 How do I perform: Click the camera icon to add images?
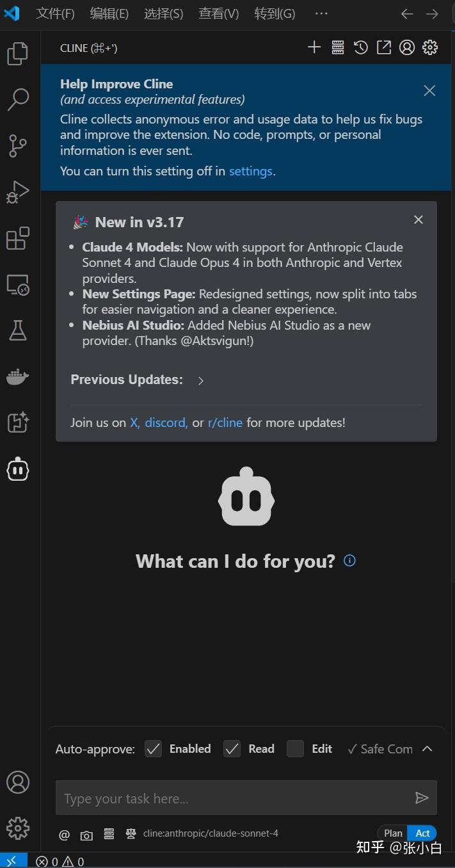[x=86, y=835]
